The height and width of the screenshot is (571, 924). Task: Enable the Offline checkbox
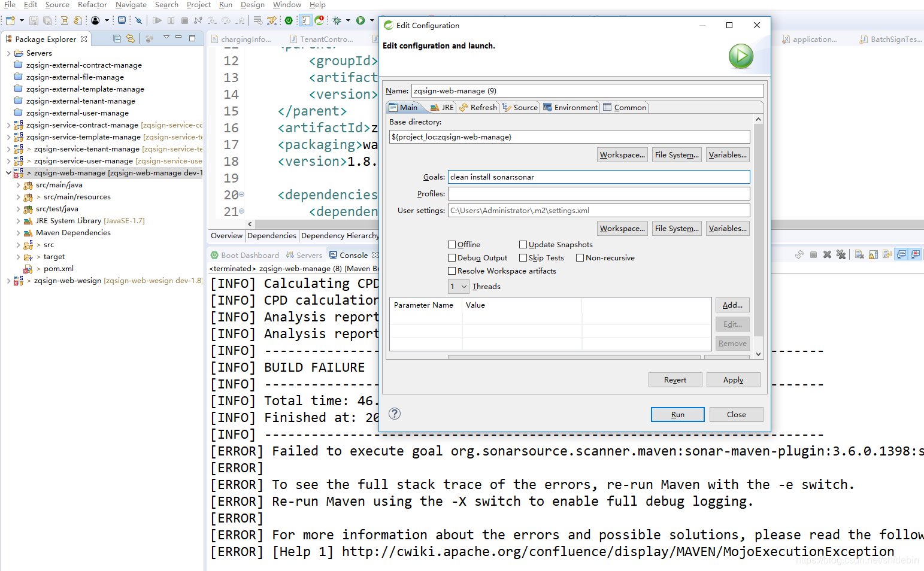(452, 244)
